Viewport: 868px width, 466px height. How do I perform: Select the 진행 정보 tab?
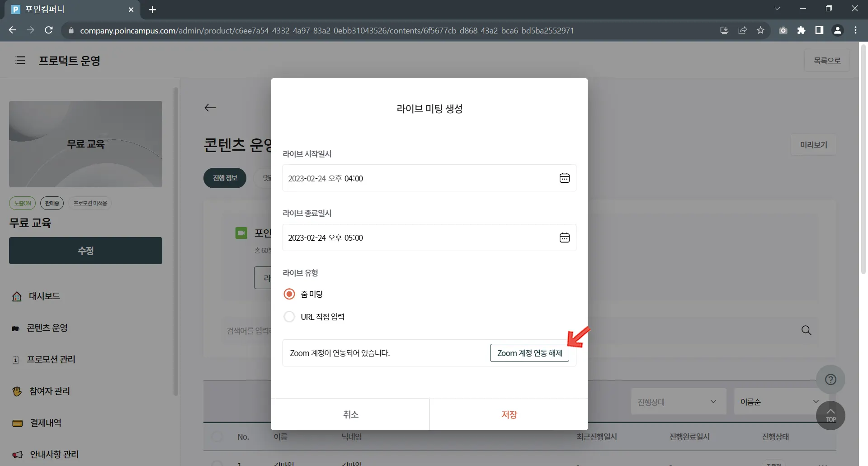point(225,178)
